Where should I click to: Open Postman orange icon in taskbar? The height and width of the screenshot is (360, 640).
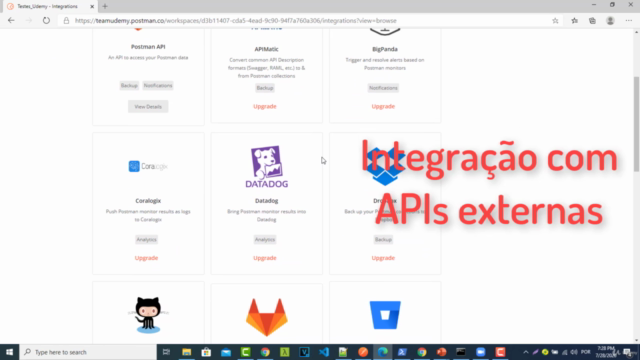click(x=363, y=352)
